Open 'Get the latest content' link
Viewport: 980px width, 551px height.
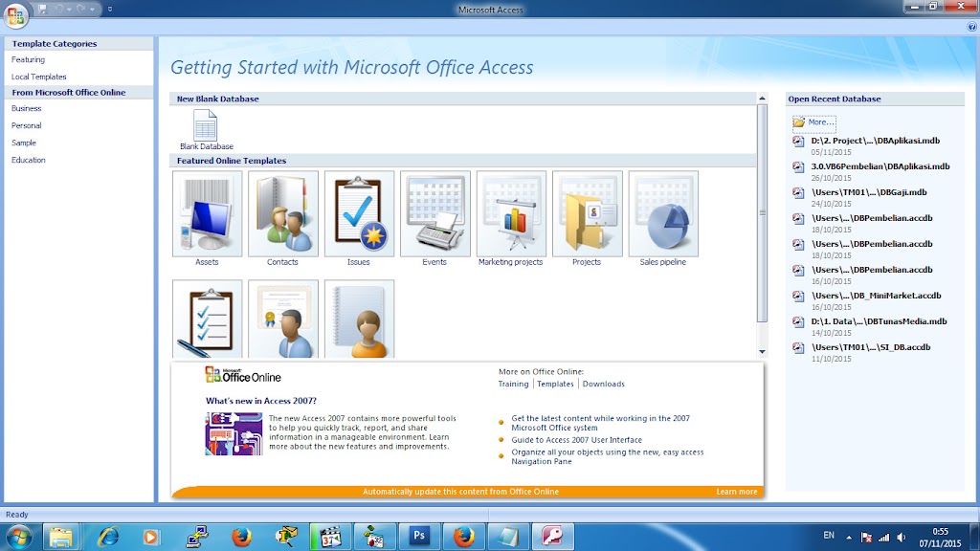point(600,423)
